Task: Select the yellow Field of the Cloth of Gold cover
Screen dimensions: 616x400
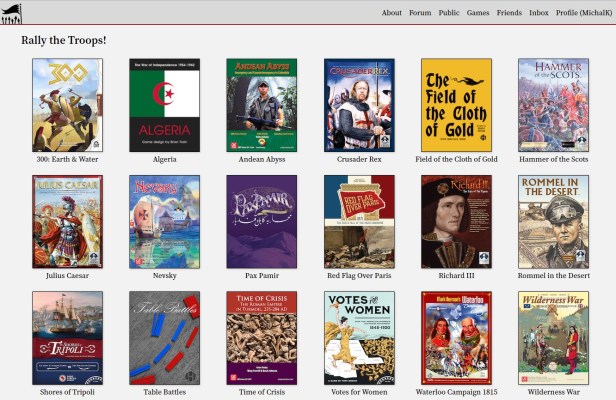Action: [456, 105]
